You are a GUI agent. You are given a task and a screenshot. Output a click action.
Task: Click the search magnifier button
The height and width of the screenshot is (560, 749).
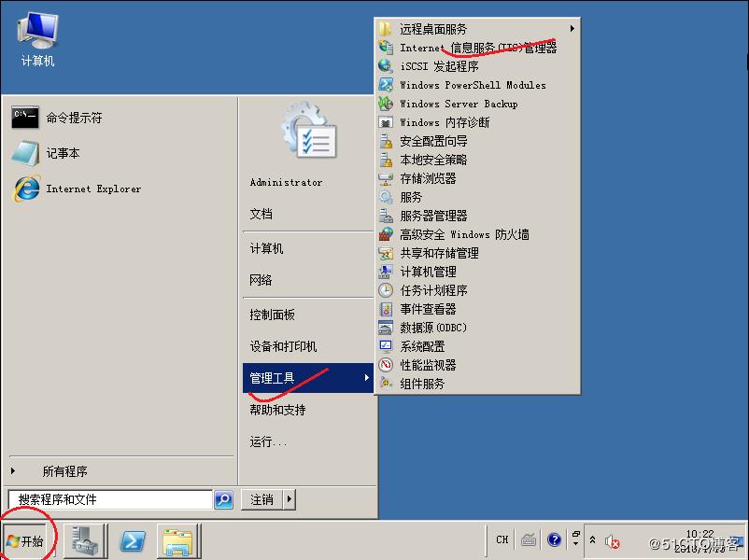224,500
